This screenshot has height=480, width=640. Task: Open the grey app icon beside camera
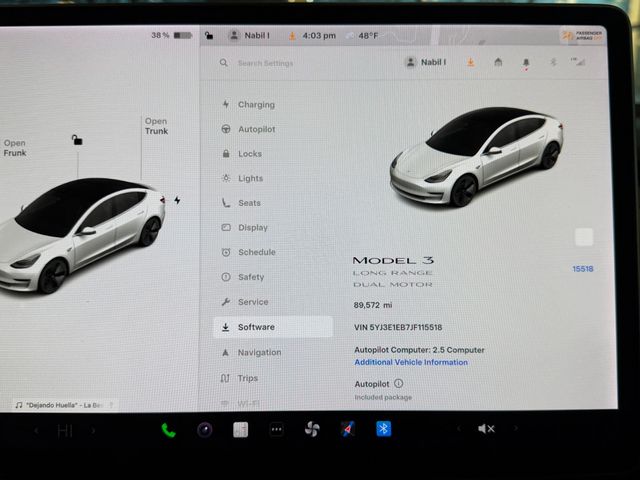240,430
